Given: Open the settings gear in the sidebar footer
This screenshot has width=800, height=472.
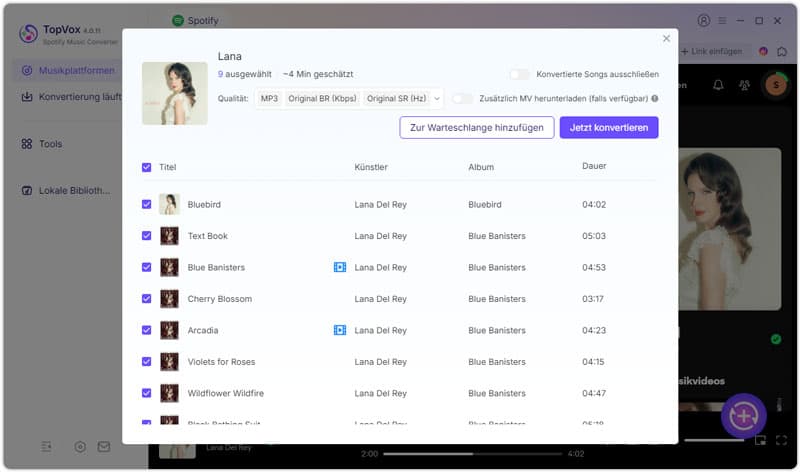Looking at the screenshot, I should point(80,447).
